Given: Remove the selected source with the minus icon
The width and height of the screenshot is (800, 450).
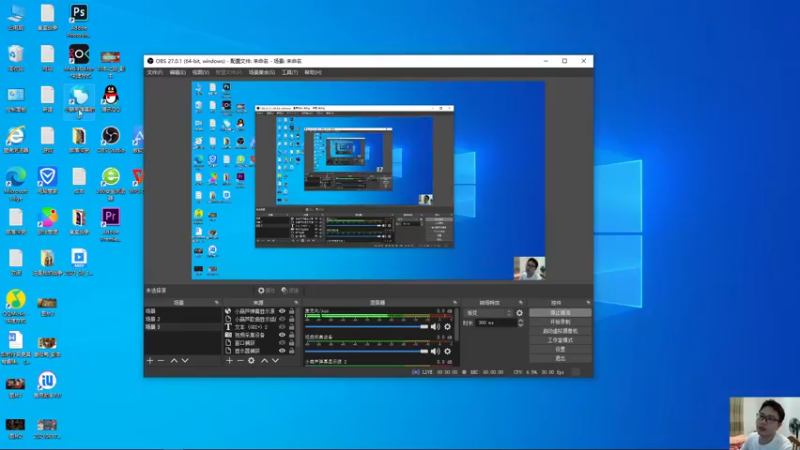Looking at the screenshot, I should pyautogui.click(x=240, y=361).
